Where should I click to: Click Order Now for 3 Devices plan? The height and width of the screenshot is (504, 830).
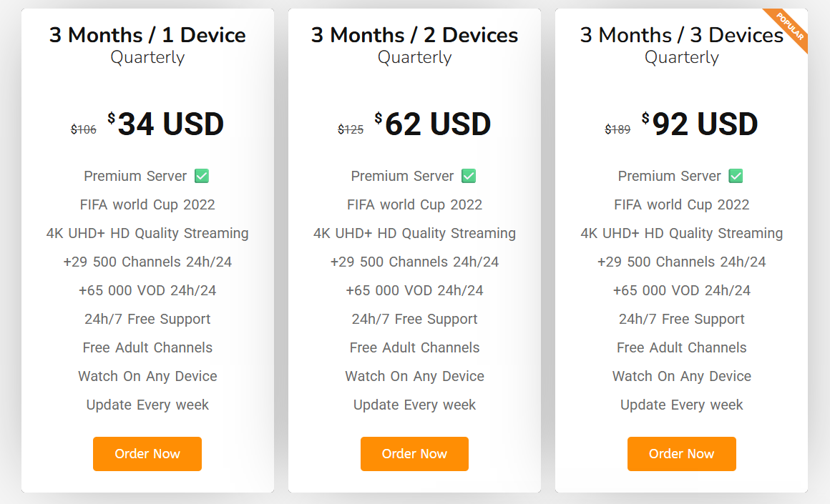click(x=681, y=454)
